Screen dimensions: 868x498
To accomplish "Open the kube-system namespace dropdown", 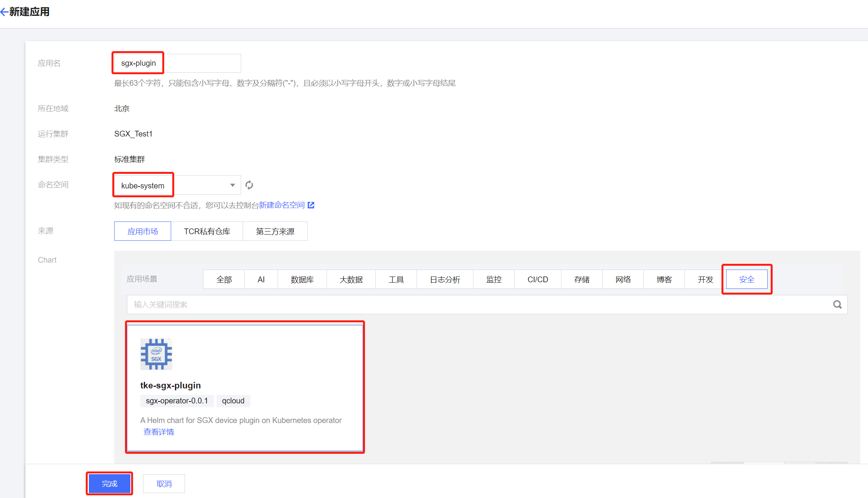I will point(177,185).
